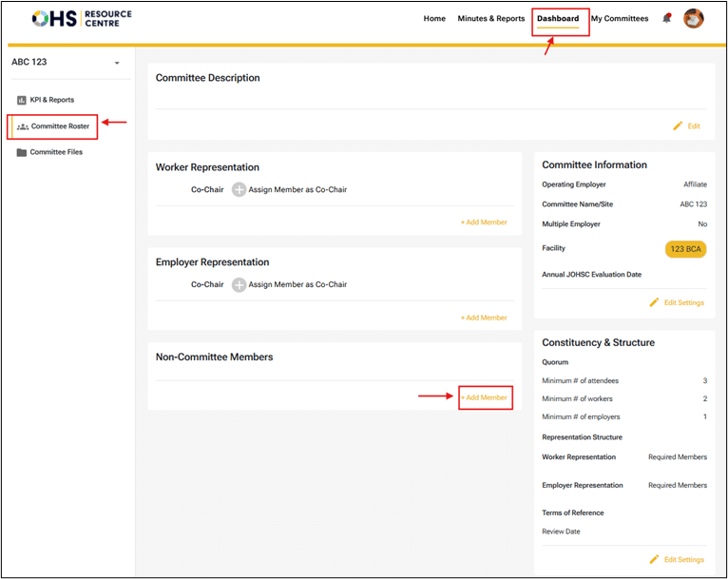Click the 123 BCA facility badge
728x579 pixels.
685,249
